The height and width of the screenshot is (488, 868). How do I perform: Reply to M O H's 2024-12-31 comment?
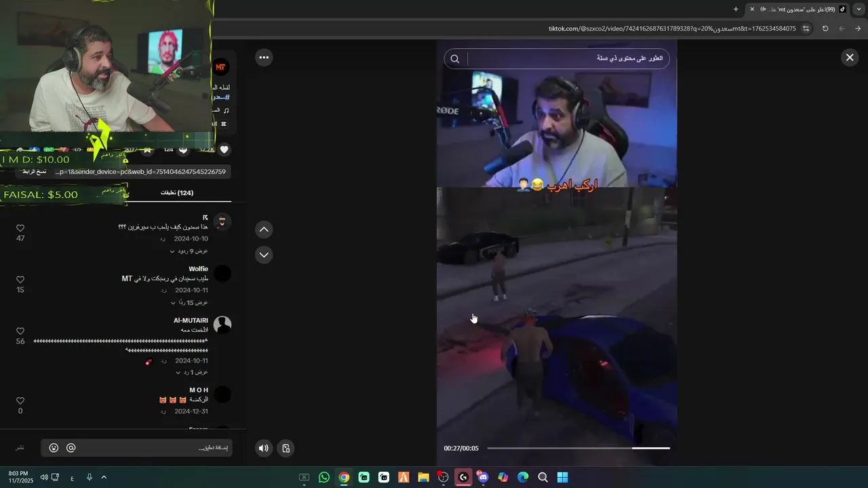coord(163,411)
